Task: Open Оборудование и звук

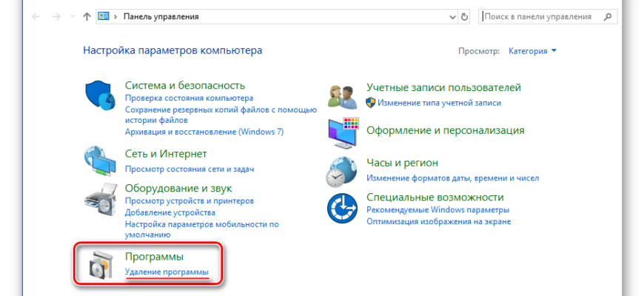Action: click(x=178, y=188)
